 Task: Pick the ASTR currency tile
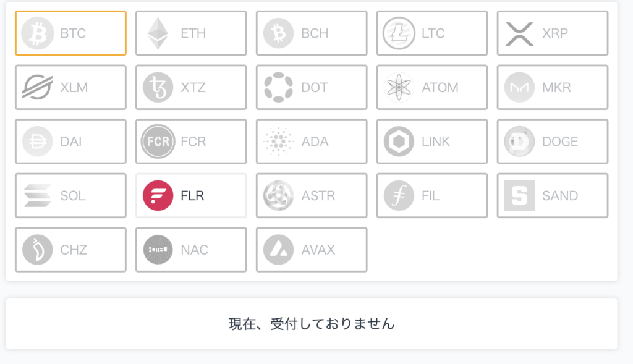pos(312,195)
